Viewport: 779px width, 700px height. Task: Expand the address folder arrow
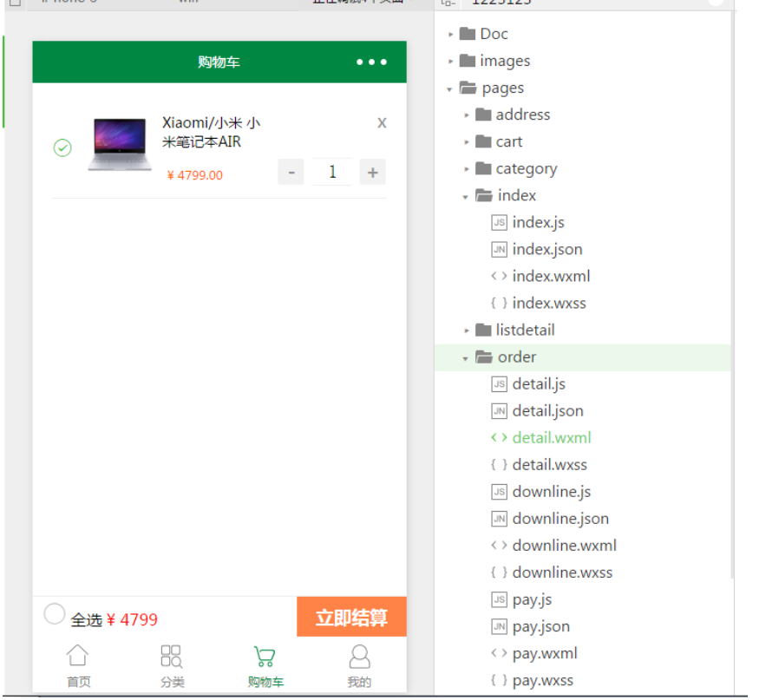pos(467,115)
